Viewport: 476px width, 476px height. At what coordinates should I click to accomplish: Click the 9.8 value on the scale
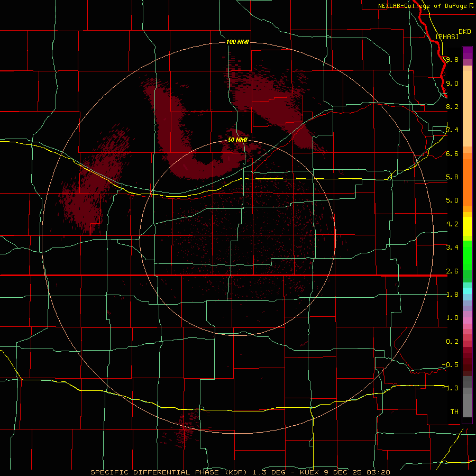[x=452, y=59]
